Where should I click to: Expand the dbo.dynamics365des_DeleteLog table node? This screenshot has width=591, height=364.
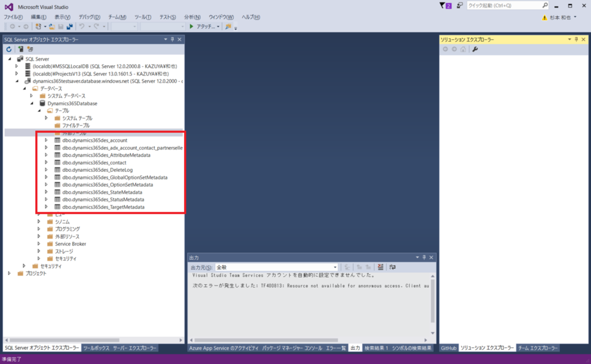click(x=46, y=170)
